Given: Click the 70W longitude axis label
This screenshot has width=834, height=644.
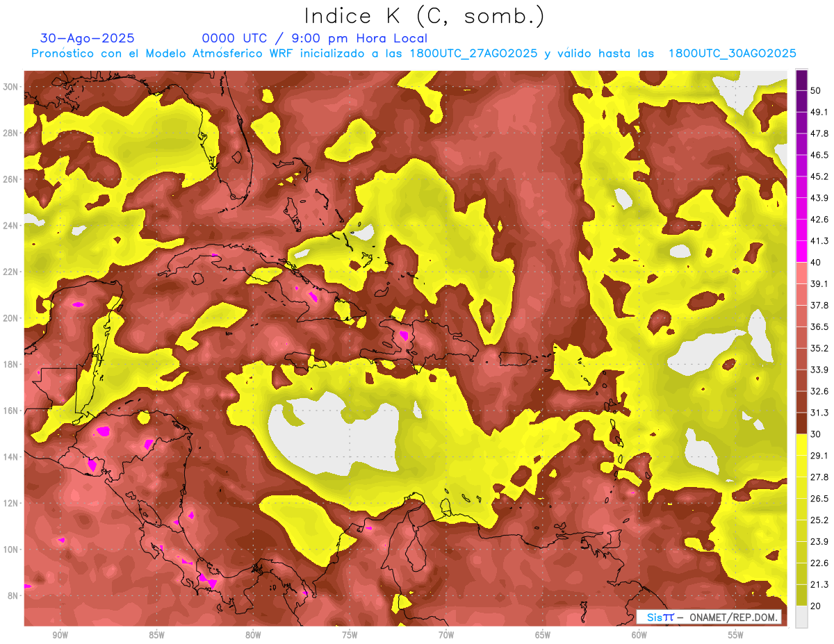Looking at the screenshot, I should click(446, 635).
